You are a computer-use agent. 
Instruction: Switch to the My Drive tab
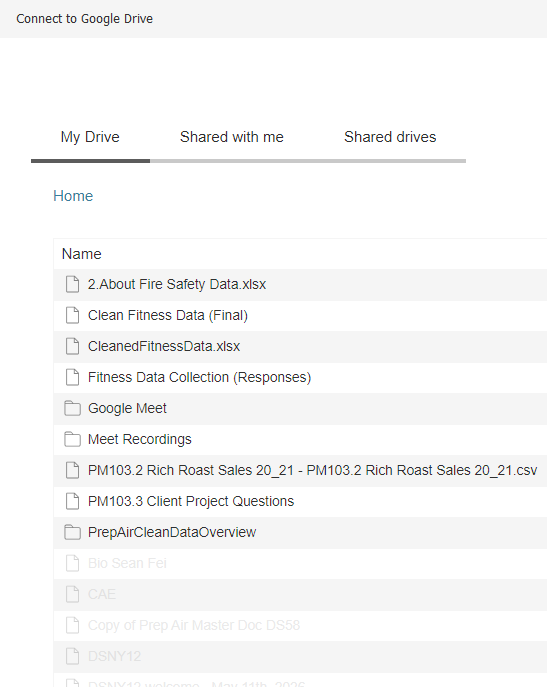pyautogui.click(x=90, y=137)
